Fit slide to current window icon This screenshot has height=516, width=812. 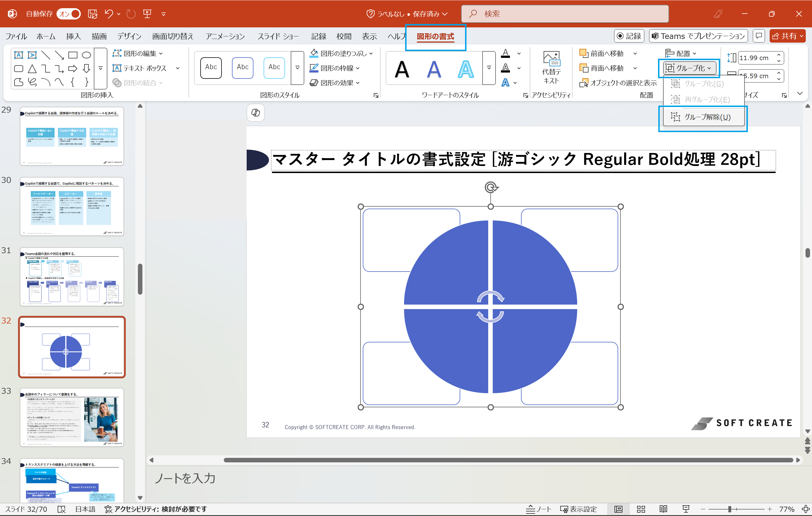pos(806,509)
